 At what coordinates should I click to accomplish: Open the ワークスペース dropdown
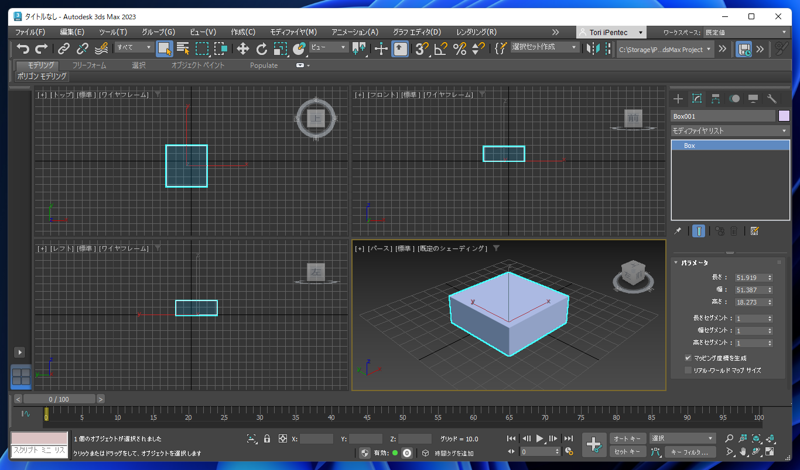click(x=746, y=32)
